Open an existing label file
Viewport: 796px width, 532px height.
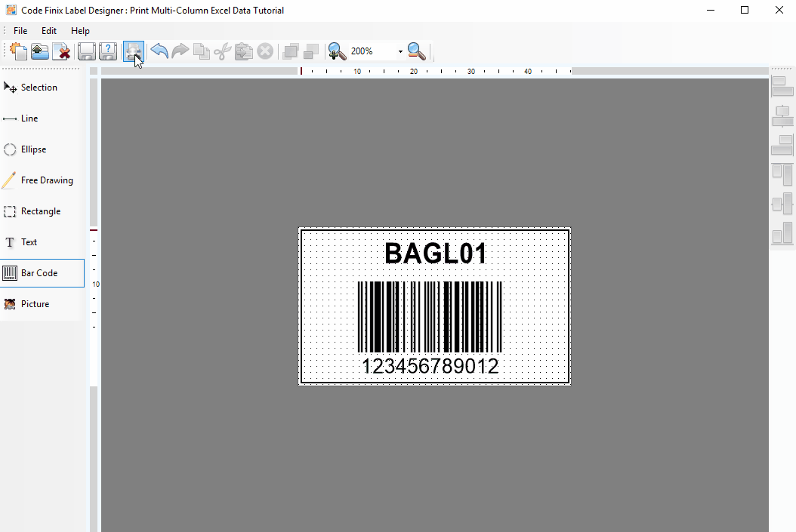pos(39,51)
